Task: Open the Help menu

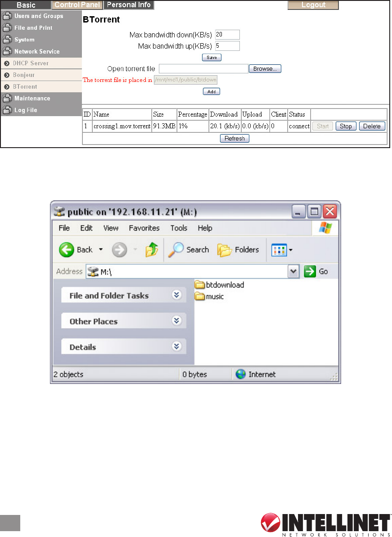Action: tap(205, 228)
